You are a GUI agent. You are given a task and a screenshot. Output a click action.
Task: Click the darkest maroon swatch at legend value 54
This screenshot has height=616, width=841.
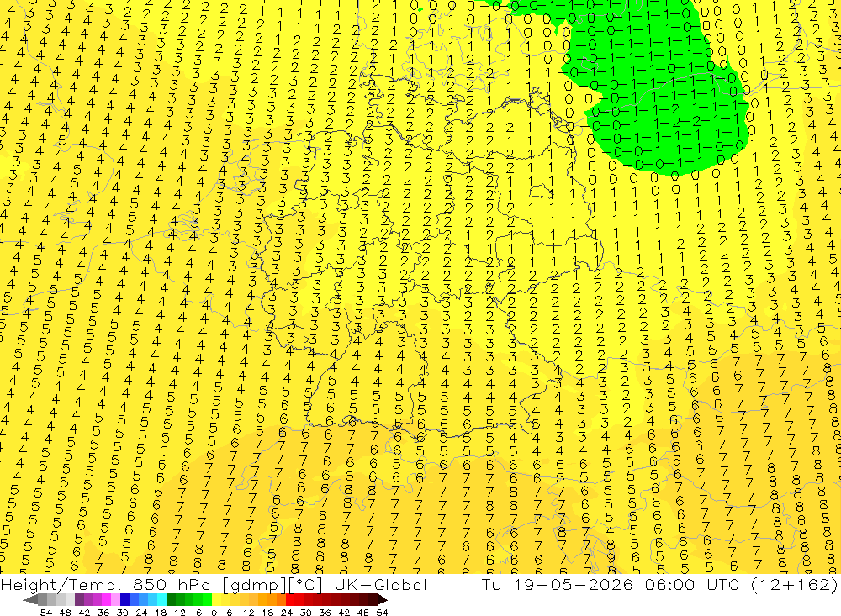(373, 599)
